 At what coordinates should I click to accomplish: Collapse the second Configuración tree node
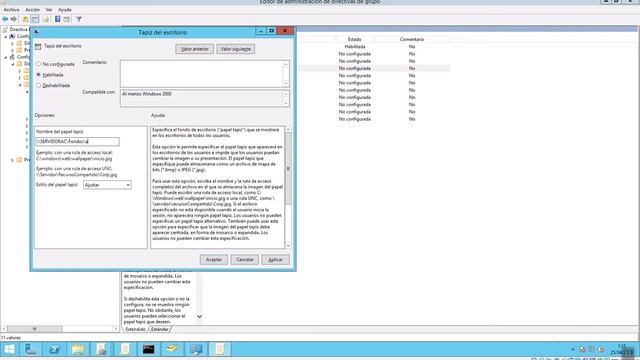pos(6,57)
